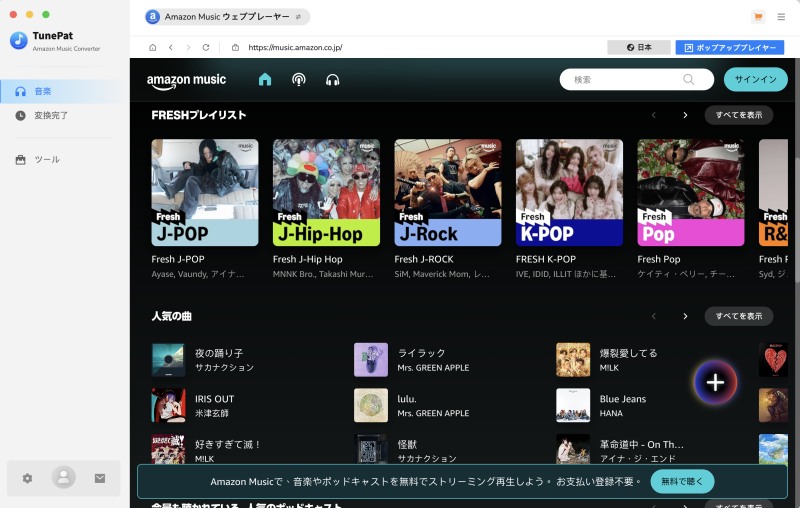Go forward with the right arrow

point(188,47)
